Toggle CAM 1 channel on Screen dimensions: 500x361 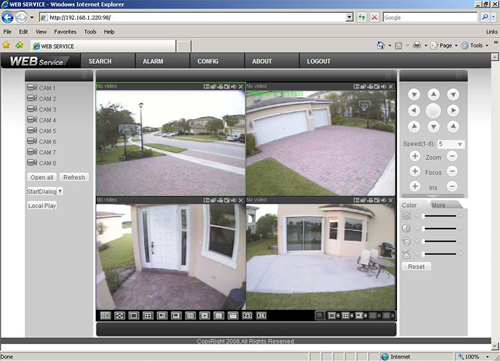[42, 88]
